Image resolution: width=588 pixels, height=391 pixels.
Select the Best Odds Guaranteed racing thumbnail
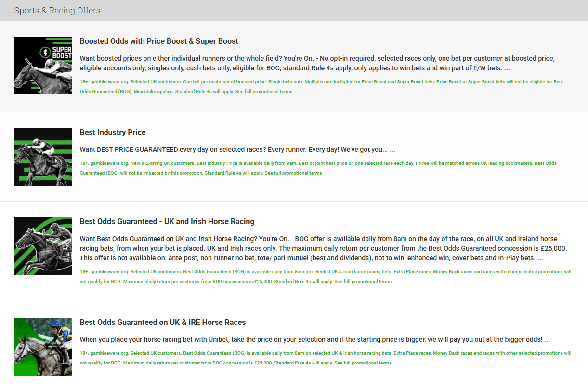(43, 246)
